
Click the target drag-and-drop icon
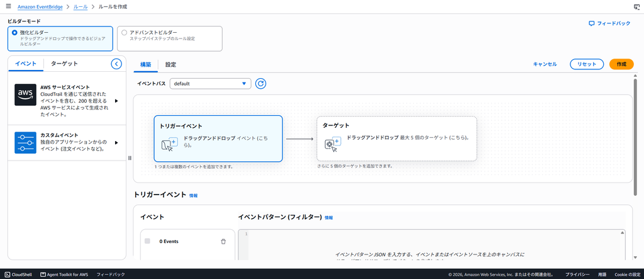tap(333, 144)
